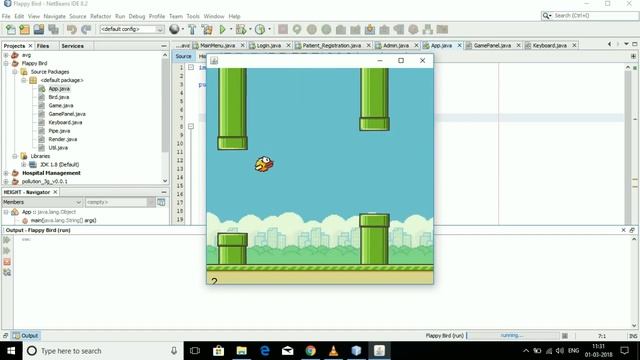Click the flappy bird in game window
Image resolution: width=640 pixels, height=360 pixels.
click(264, 164)
